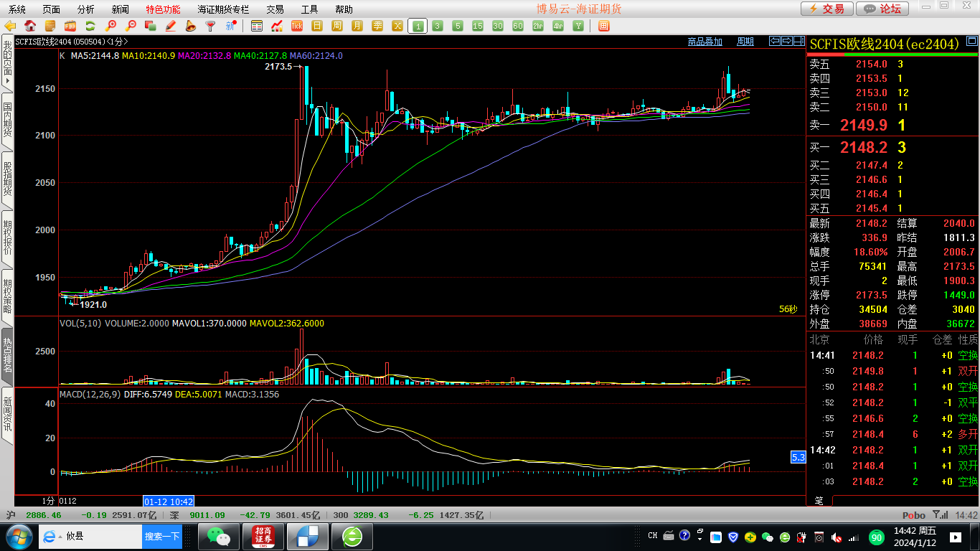
Task: Select the 30-minute period button
Action: pos(498,26)
